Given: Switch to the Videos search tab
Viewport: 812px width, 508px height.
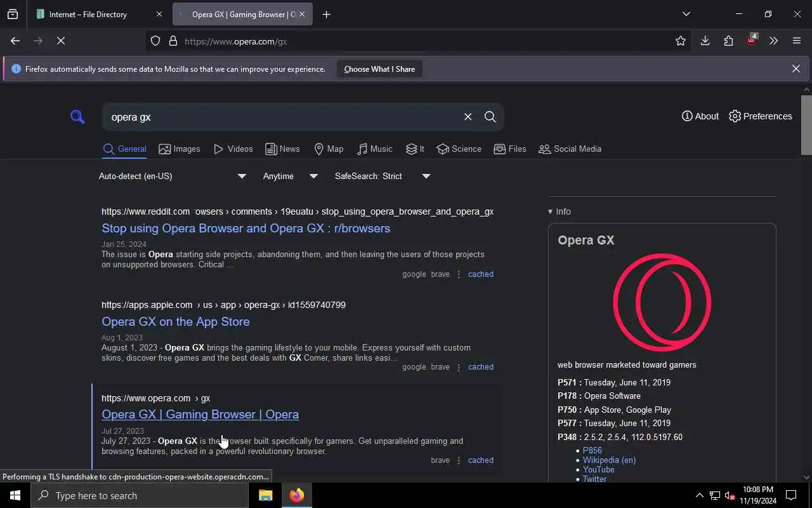Looking at the screenshot, I should click(233, 149).
